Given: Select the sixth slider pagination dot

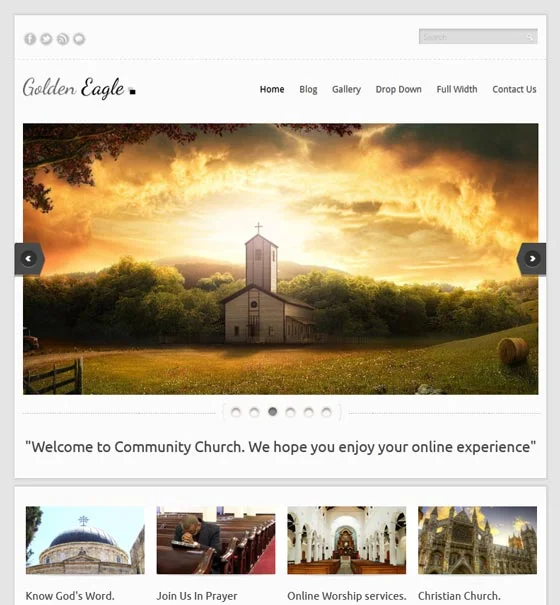Looking at the screenshot, I should (x=327, y=412).
